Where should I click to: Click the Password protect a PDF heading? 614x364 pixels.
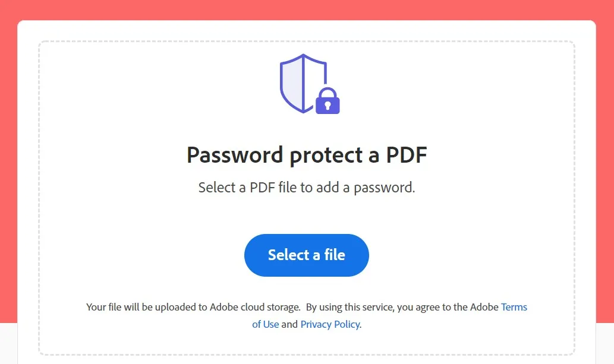coord(306,155)
